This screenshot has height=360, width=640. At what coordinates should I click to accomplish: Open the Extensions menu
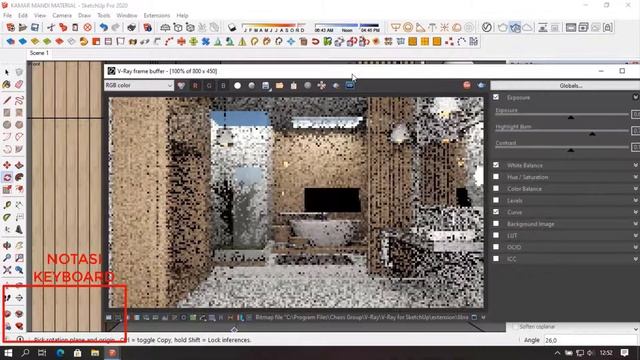(157, 16)
